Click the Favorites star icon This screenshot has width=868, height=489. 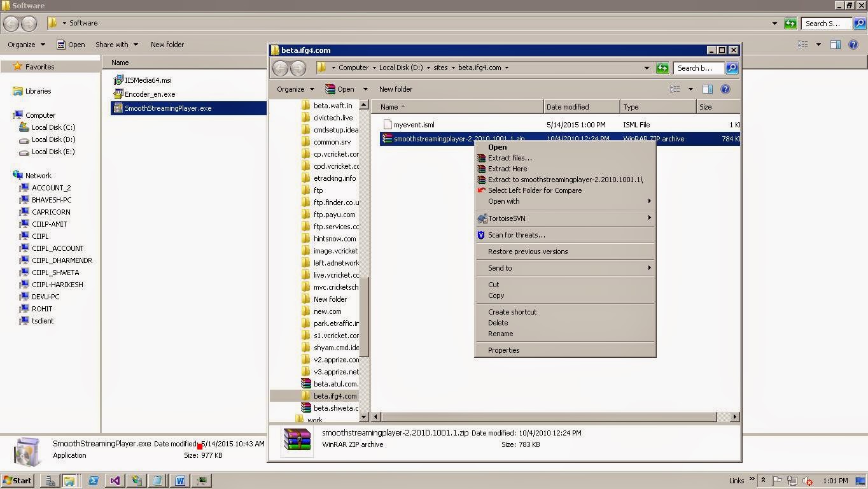pos(18,66)
